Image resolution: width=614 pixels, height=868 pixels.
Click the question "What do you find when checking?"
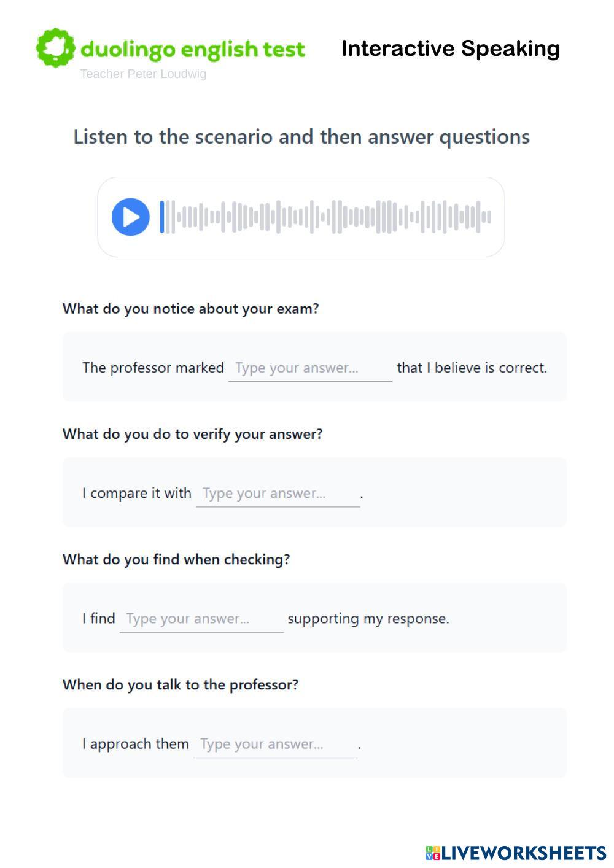click(176, 559)
